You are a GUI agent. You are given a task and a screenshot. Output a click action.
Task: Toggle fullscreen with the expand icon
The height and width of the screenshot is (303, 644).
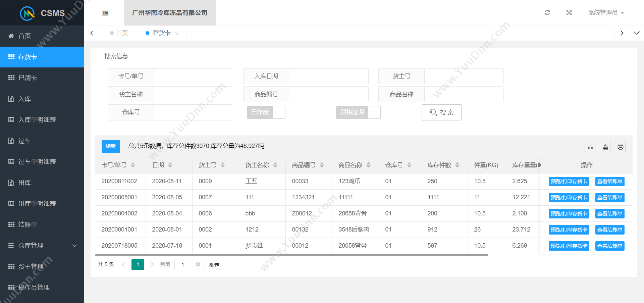tap(569, 13)
